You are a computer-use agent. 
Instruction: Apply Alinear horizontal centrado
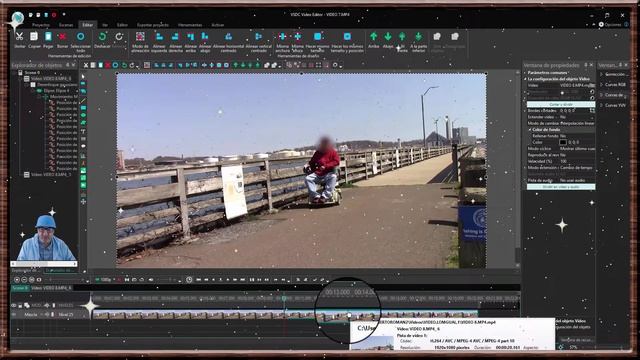pyautogui.click(x=229, y=37)
